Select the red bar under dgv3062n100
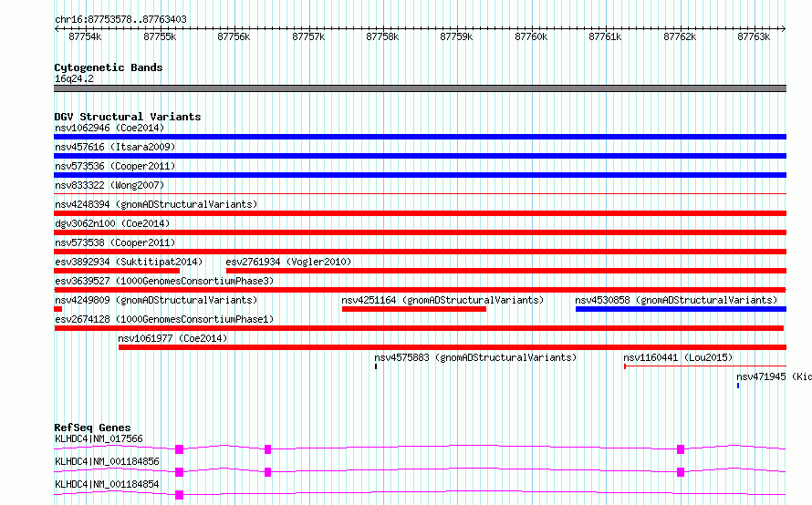 420,232
